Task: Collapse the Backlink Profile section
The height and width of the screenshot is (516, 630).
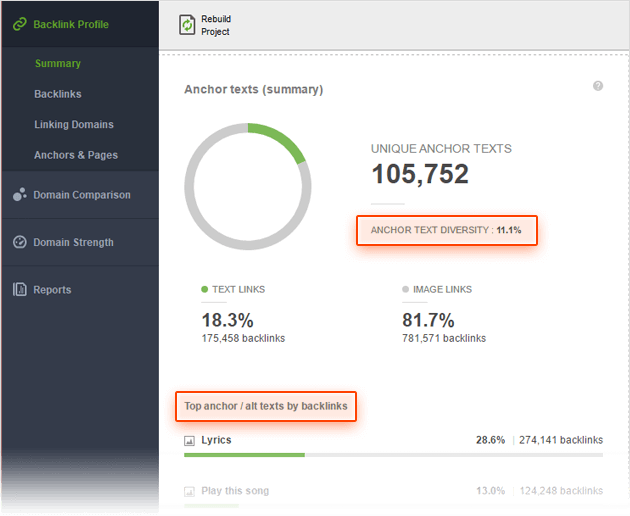Action: click(71, 24)
